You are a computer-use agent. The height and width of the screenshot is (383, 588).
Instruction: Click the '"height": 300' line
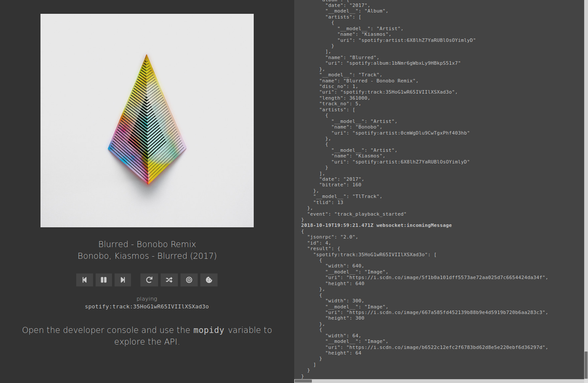[345, 318]
